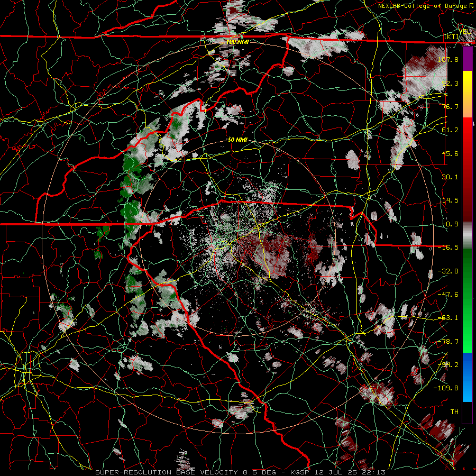The height and width of the screenshot is (476, 476).
Task: Pick the purple top segment of color bar
Action: tap(467, 59)
